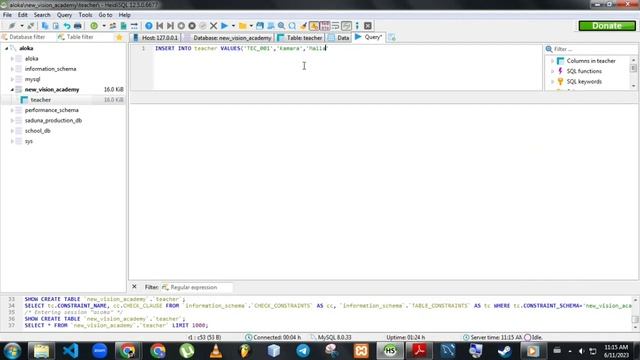Expand SQL functions helper node

553,71
